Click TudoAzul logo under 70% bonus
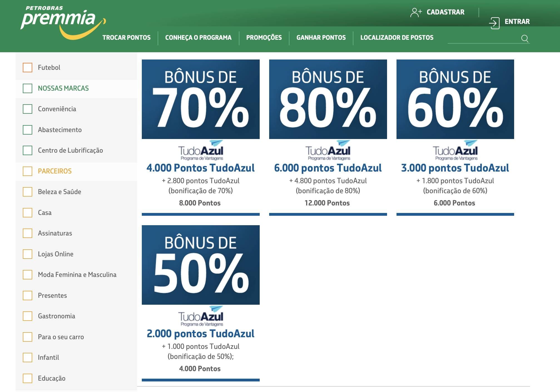The width and height of the screenshot is (560, 392). pyautogui.click(x=201, y=150)
